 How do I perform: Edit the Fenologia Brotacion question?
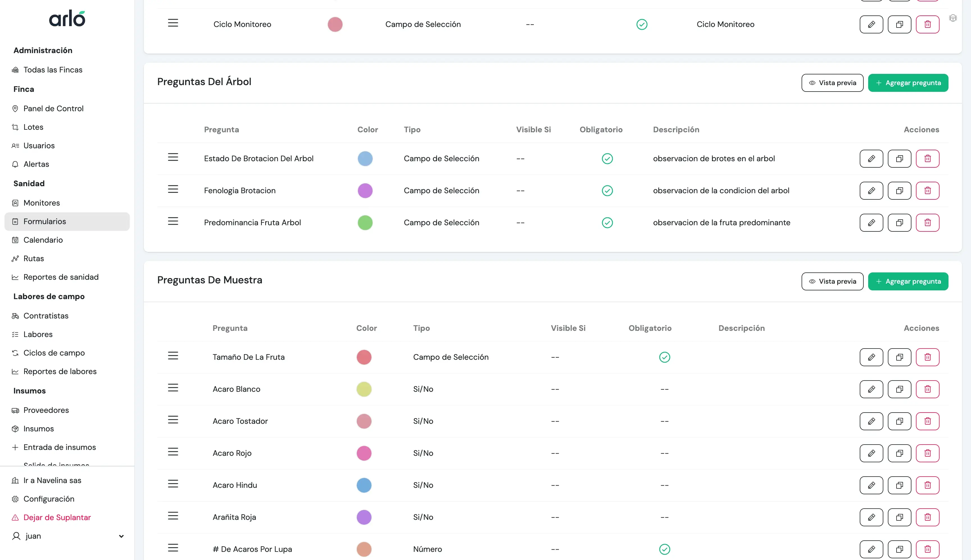click(x=871, y=190)
